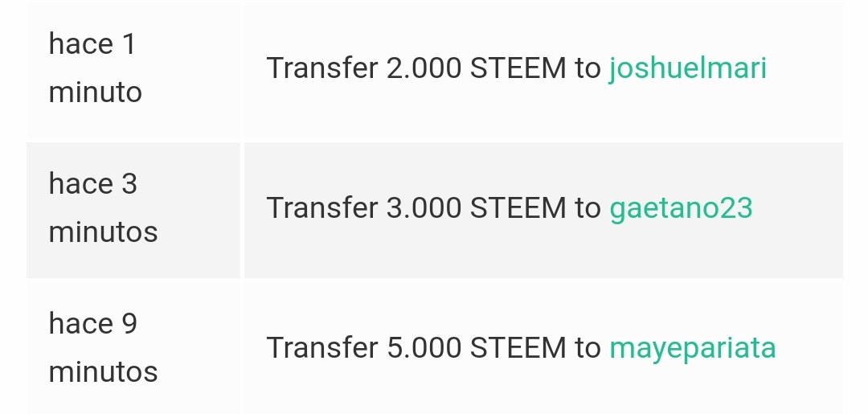Open the mayepariata account link
The height and width of the screenshot is (414, 868).
(693, 349)
